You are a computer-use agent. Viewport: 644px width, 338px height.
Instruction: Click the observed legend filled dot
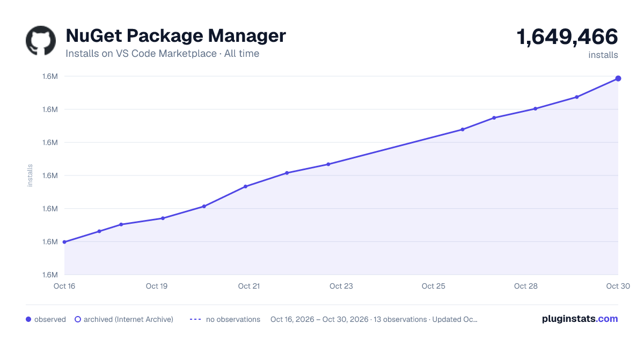pyautogui.click(x=28, y=319)
